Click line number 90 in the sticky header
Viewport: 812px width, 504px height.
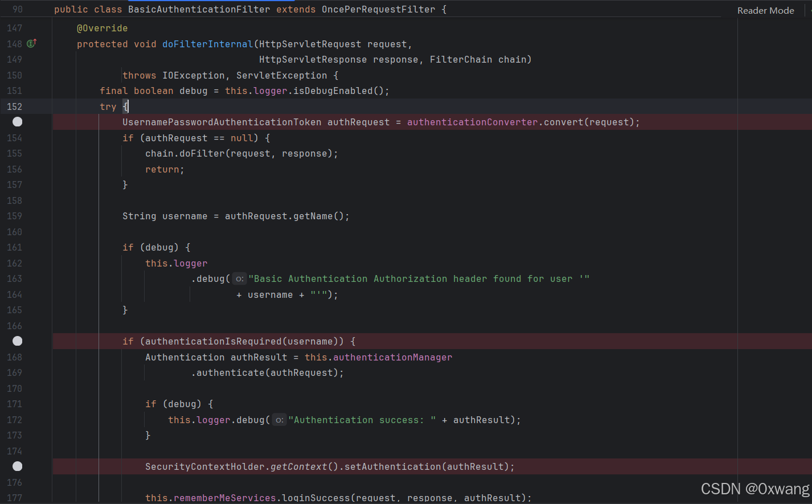[18, 9]
